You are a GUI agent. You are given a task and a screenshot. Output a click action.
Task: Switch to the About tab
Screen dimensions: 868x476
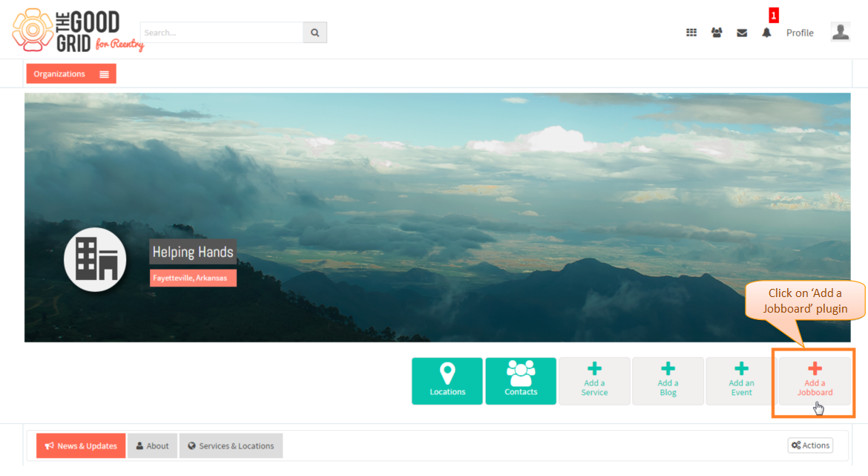coord(152,446)
